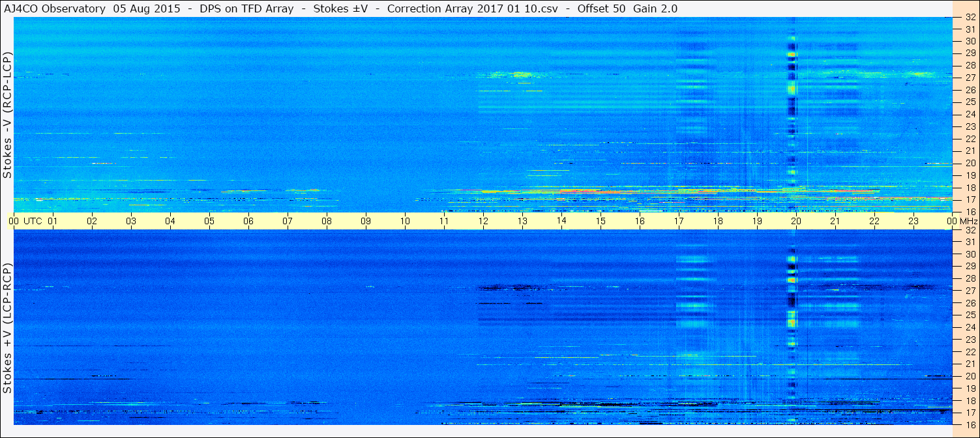
Task: Click the 11 hour time marker
Action: (444, 221)
